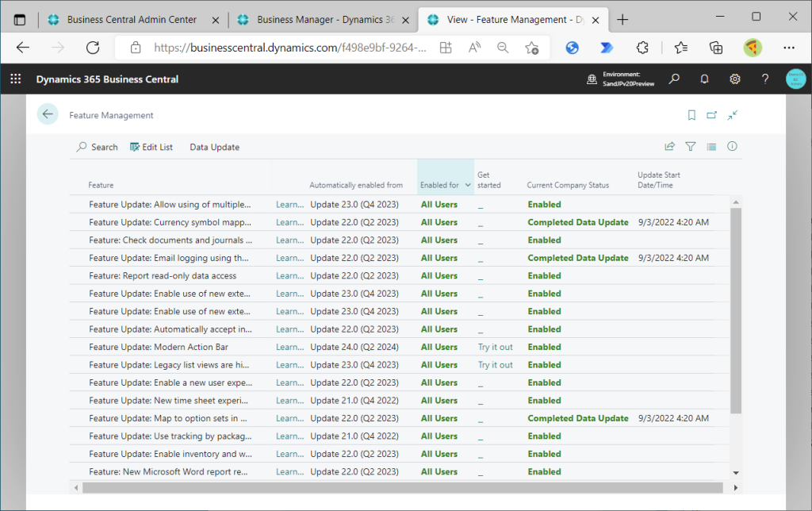
Task: Sort by the Feature column header
Action: 101,185
